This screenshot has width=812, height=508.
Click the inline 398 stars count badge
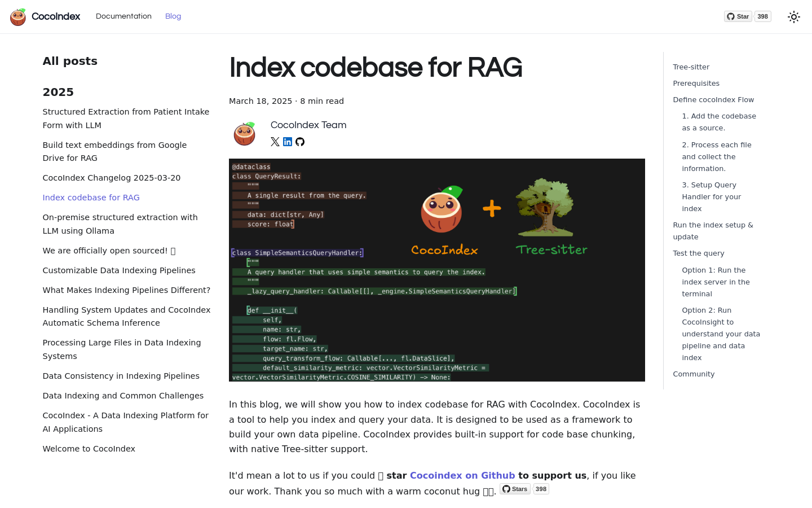(541, 489)
